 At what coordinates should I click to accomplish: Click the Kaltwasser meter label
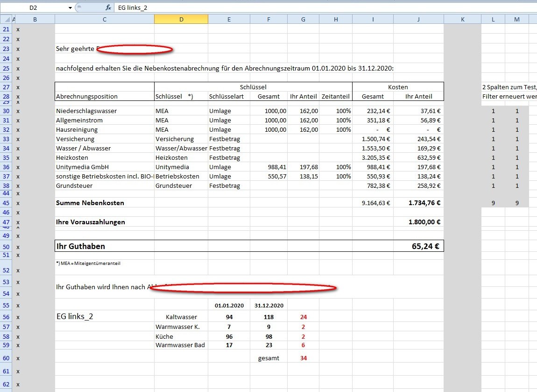point(181,317)
